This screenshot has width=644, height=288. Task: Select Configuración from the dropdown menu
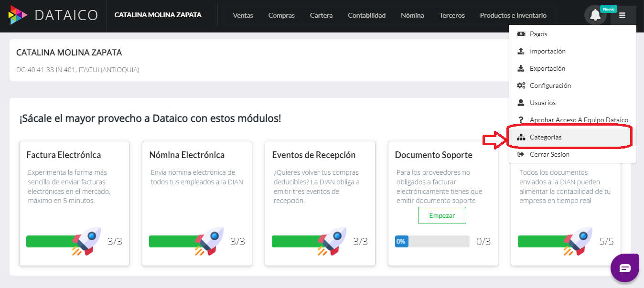click(572, 85)
